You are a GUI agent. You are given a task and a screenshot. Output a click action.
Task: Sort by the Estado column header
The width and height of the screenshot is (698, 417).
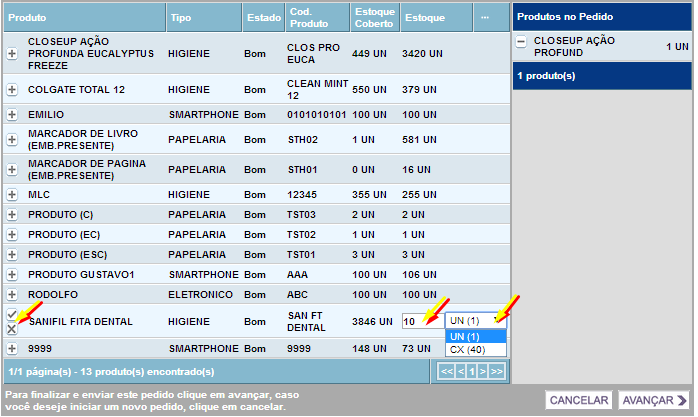[264, 18]
